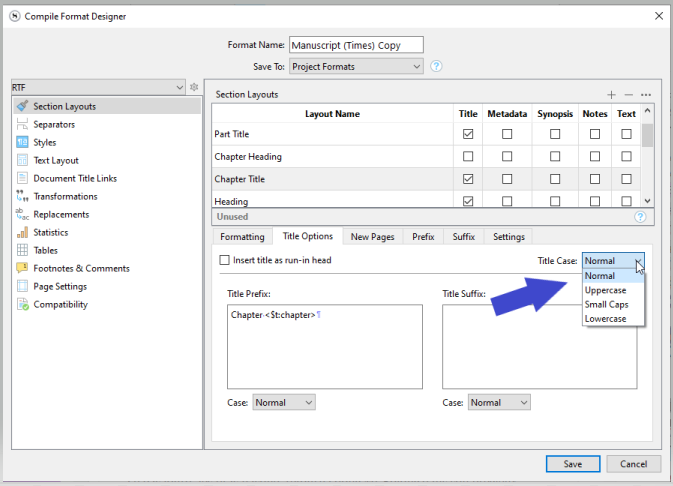The width and height of the screenshot is (673, 486).
Task: Open Section Layouts pane from sidebar
Action: (x=106, y=106)
